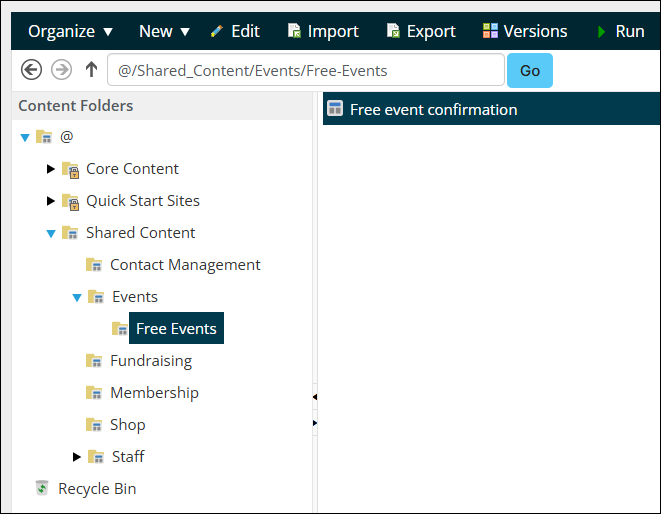
Task: Expand the Staff folder
Action: 76,457
